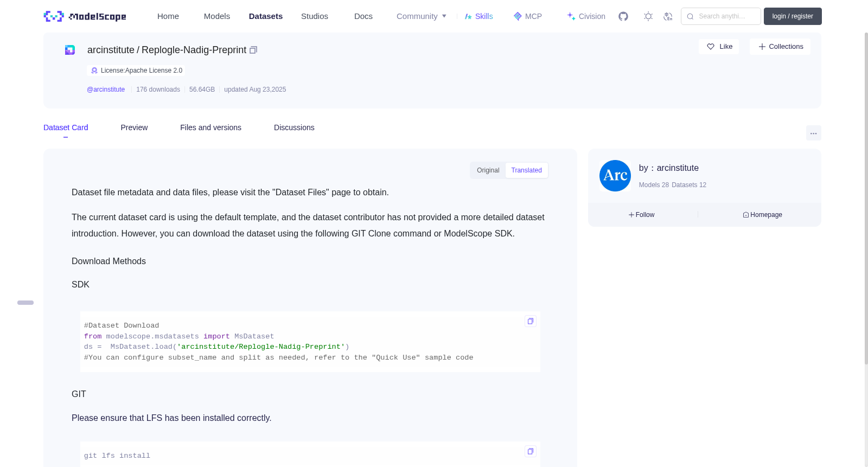Switch to the Preview tab

click(134, 127)
